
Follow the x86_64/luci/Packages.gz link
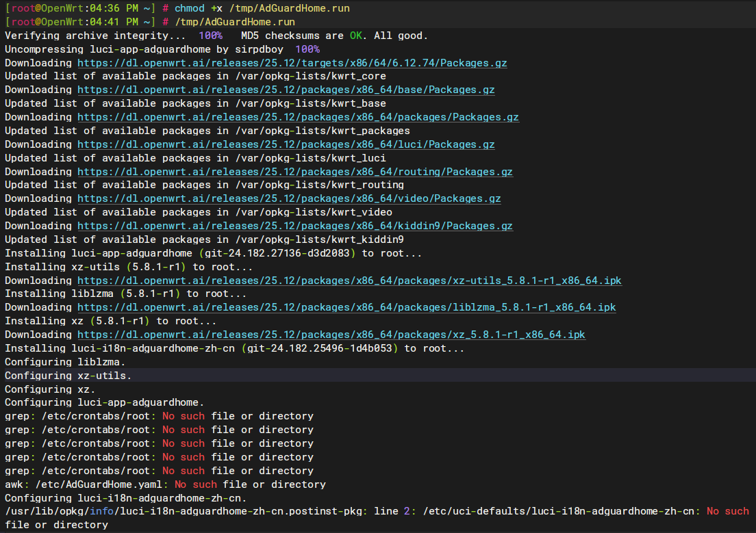pyautogui.click(x=286, y=144)
